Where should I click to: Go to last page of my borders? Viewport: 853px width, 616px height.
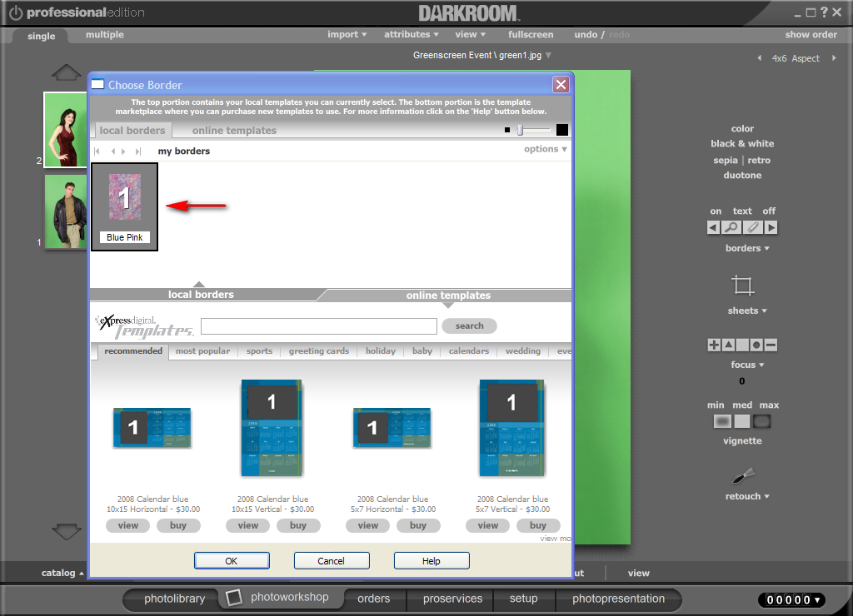tap(138, 152)
